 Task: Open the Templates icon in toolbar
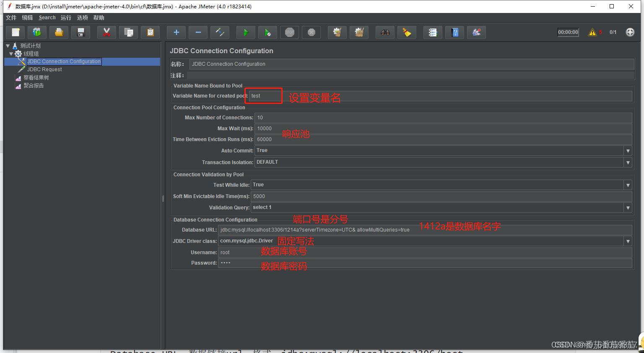coord(37,32)
